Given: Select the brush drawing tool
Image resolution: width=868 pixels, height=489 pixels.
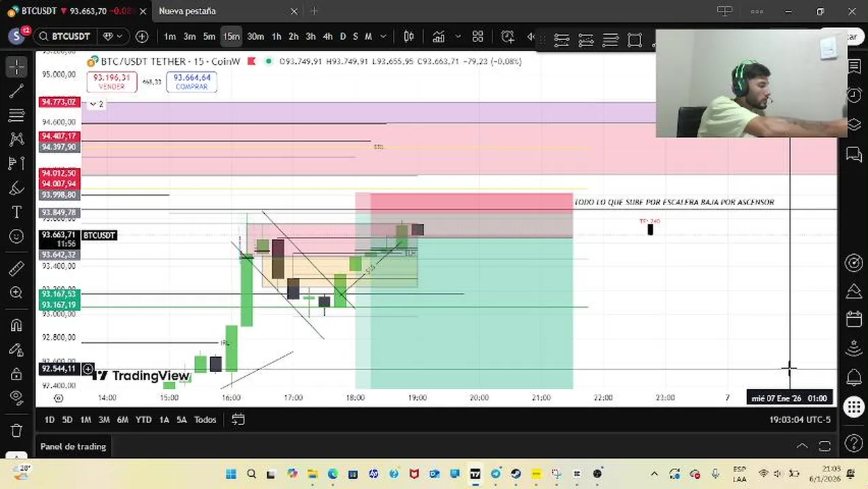Looking at the screenshot, I should 17,188.
